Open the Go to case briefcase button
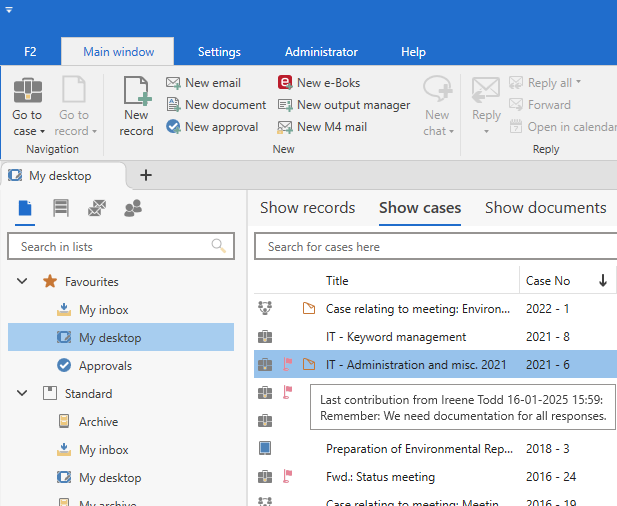 coord(27,92)
